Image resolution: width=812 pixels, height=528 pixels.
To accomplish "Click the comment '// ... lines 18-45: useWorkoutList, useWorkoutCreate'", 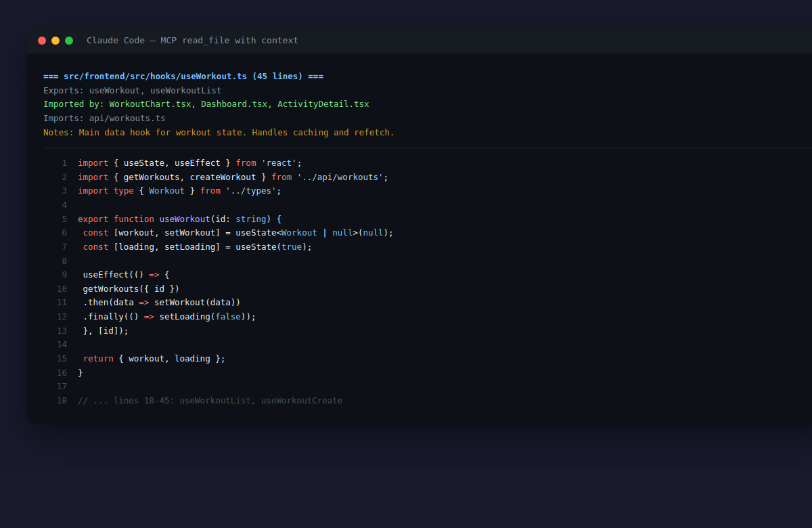I will (x=210, y=401).
